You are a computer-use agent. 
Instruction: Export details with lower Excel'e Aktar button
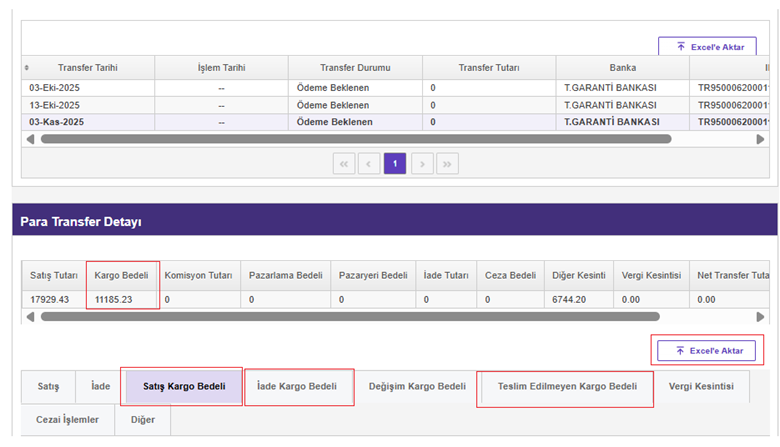pos(707,351)
